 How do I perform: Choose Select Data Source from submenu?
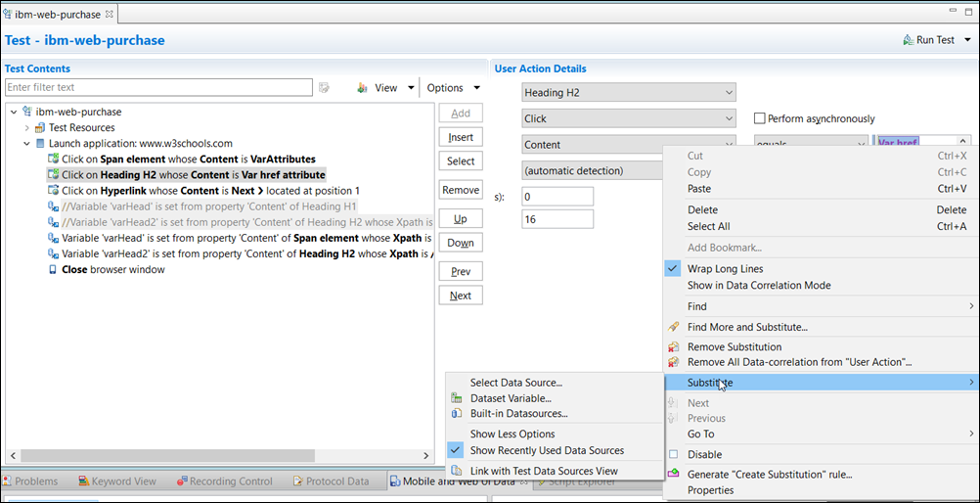(x=515, y=383)
